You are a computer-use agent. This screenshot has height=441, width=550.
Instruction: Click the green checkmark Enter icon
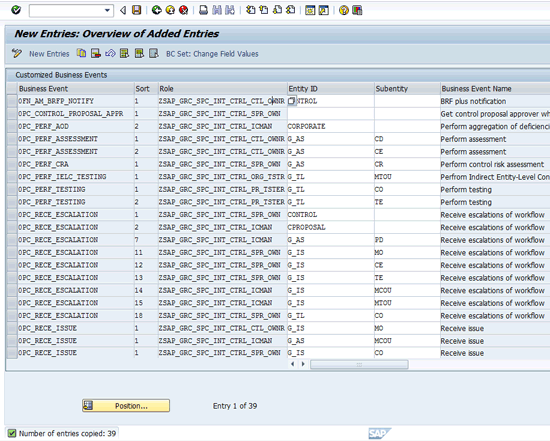coord(16,10)
